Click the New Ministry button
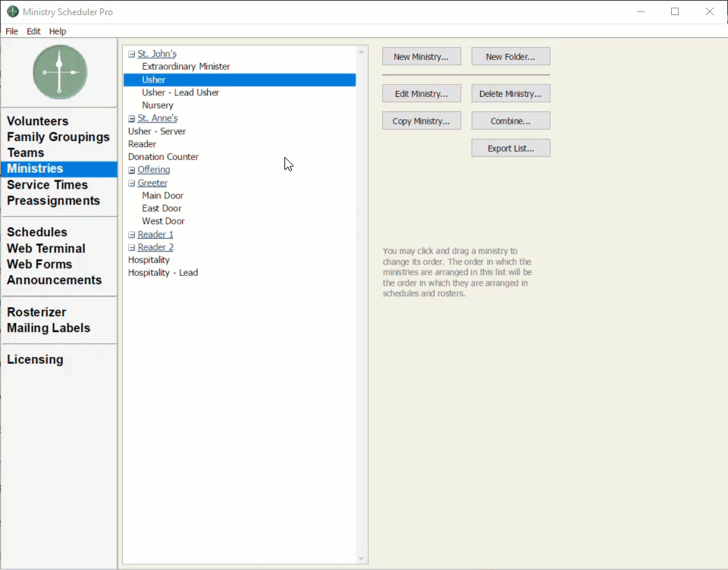This screenshot has height=570, width=728. tap(421, 57)
